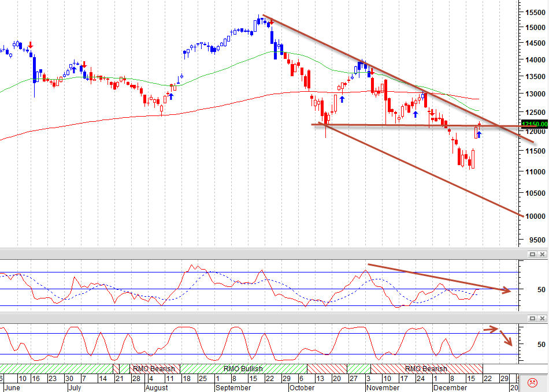Select the red sell arrow in June
Screen dimensions: 549x392
(31, 45)
